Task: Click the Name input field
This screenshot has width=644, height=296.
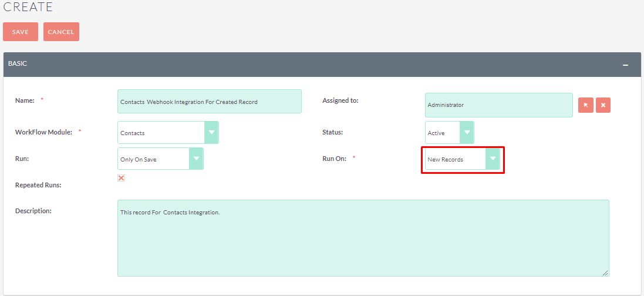Action: pos(210,102)
